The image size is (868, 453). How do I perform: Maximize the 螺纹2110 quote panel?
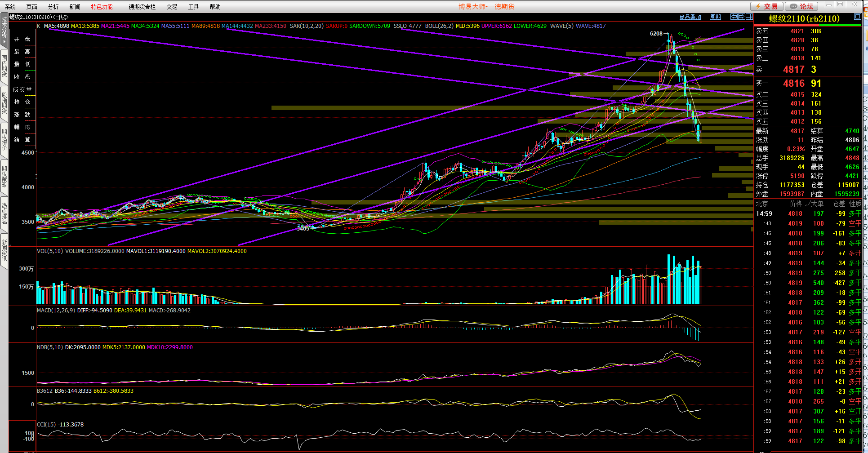tap(857, 17)
